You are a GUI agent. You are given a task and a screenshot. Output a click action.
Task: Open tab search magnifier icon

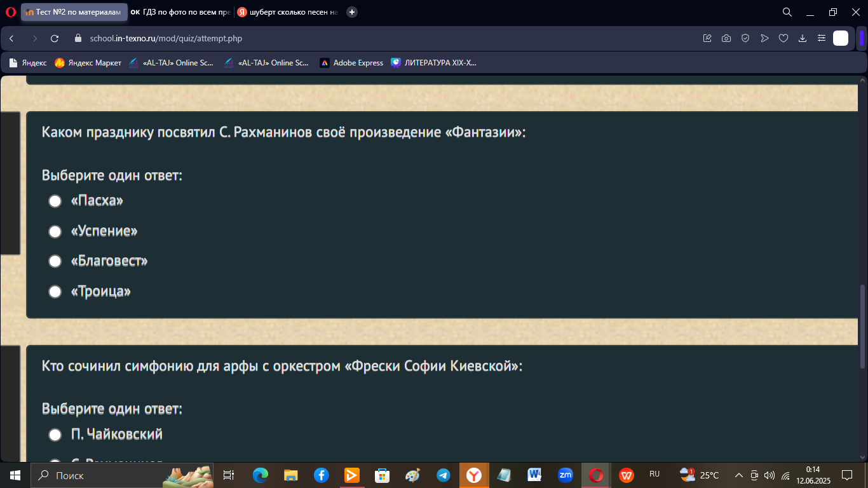(787, 12)
